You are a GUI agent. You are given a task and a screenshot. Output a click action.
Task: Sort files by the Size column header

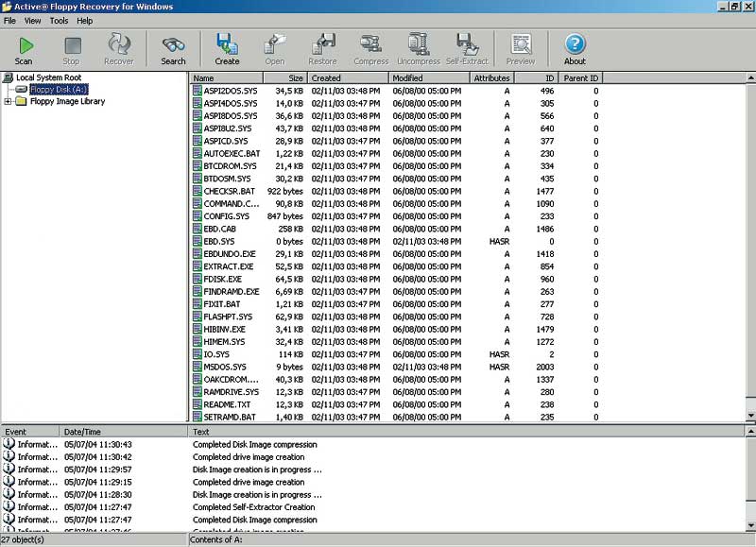284,78
